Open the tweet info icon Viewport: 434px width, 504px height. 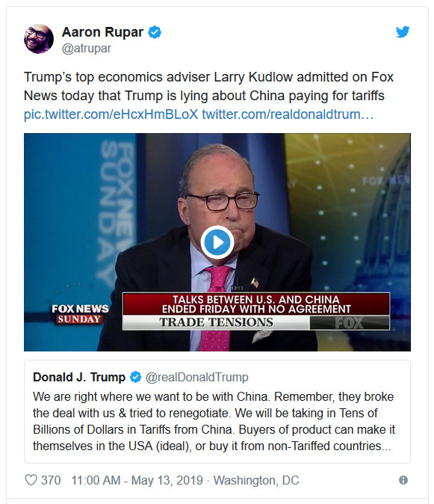point(403,480)
